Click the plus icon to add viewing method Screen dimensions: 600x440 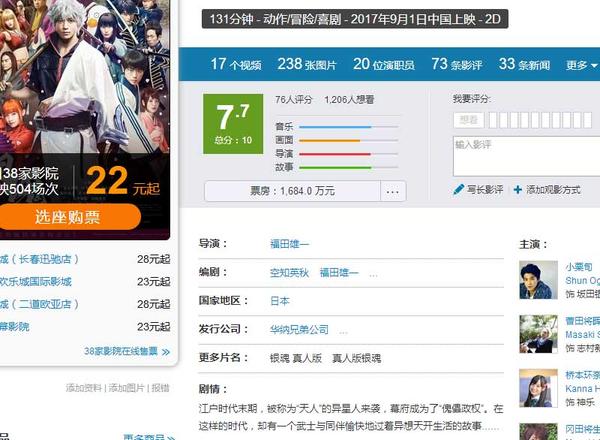pos(517,190)
